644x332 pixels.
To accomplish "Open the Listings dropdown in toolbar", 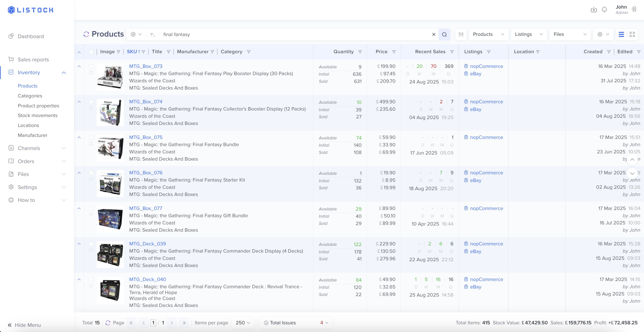I will tap(529, 35).
